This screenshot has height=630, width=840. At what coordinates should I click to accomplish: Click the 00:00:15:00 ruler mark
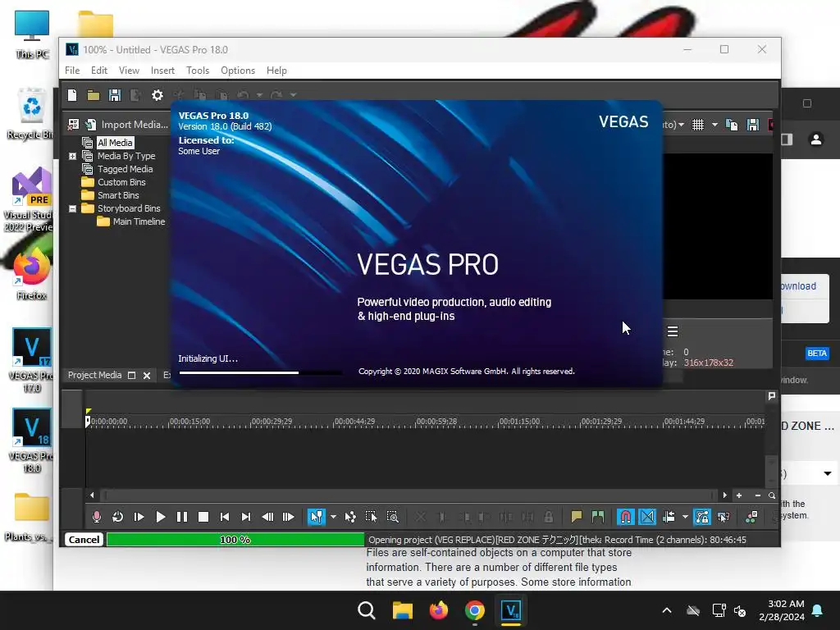pos(190,422)
